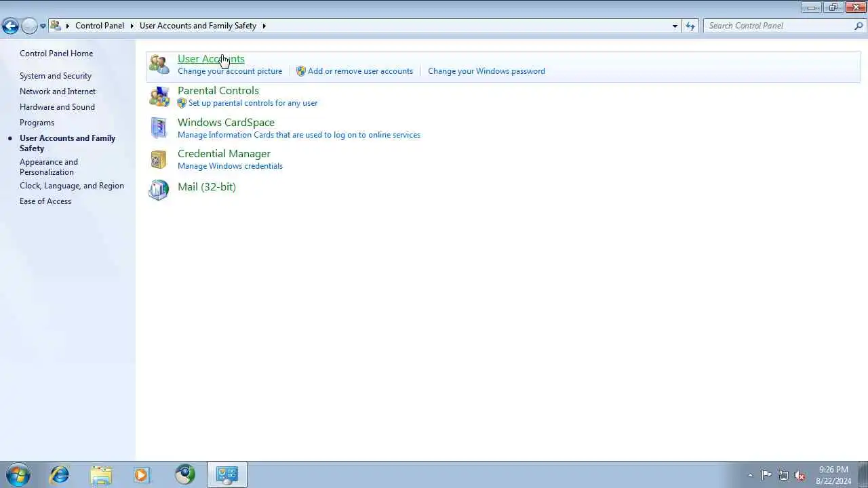Select User Accounts and Family Safety in the sidebar
This screenshot has width=868, height=488.
coord(67,143)
